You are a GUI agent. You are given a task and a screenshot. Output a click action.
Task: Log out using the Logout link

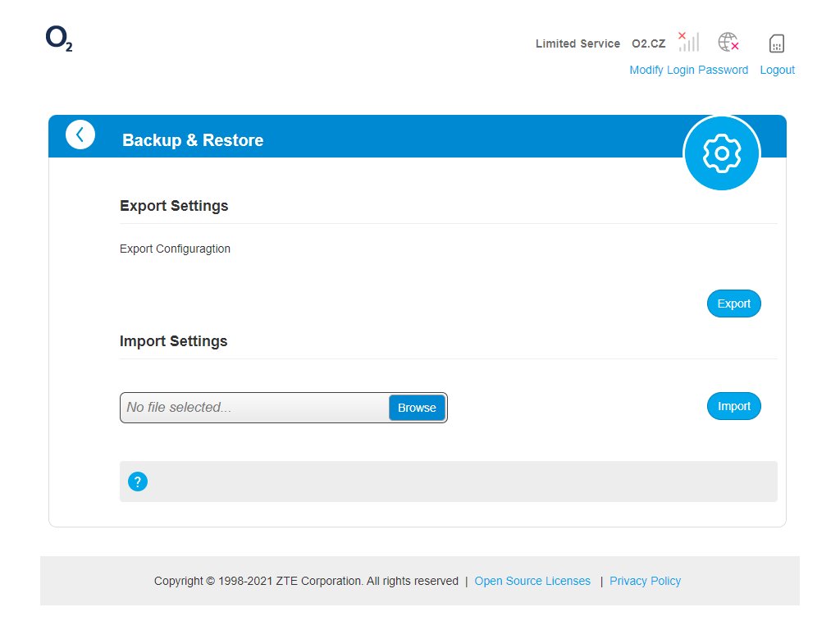(777, 70)
